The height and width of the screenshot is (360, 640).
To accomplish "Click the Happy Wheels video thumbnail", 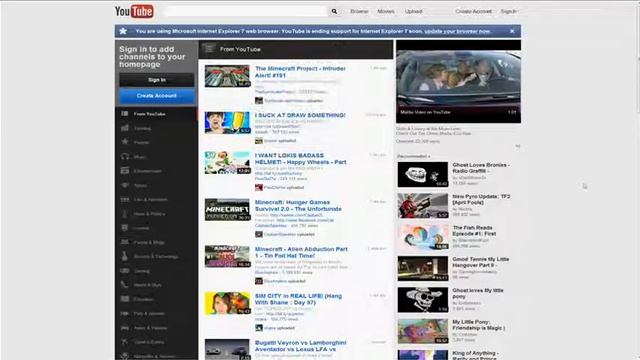I will point(227,163).
